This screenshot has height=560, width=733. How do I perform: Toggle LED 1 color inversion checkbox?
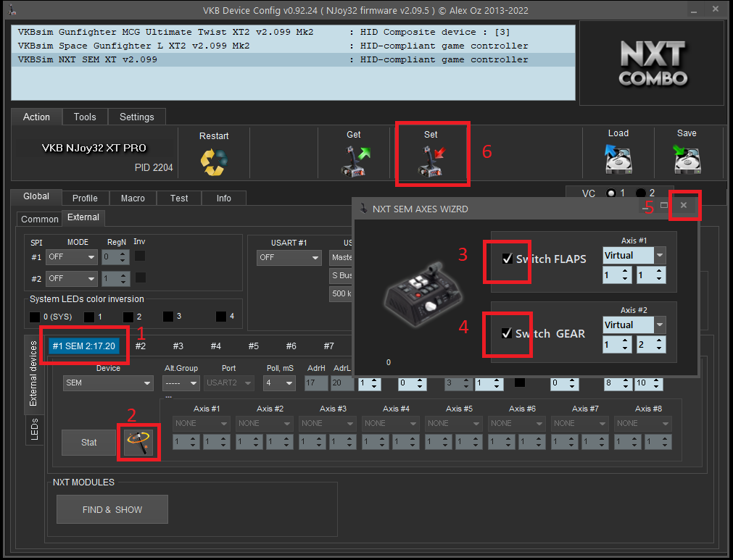89,317
